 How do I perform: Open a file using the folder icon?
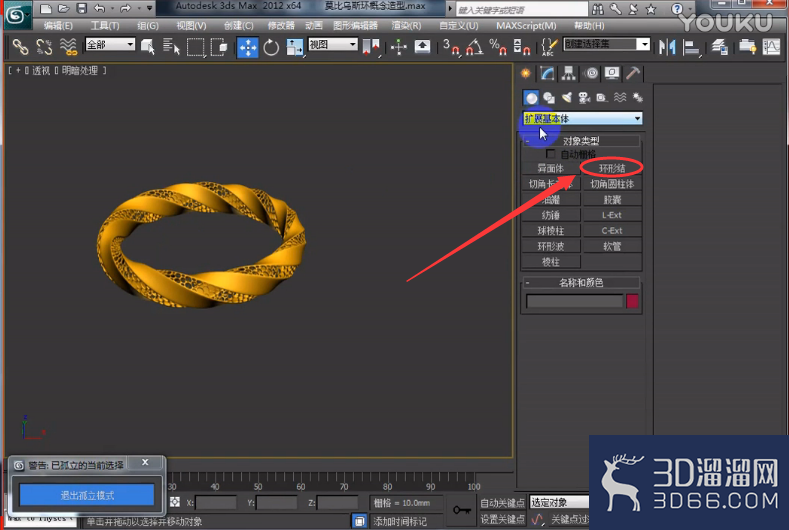pos(63,9)
